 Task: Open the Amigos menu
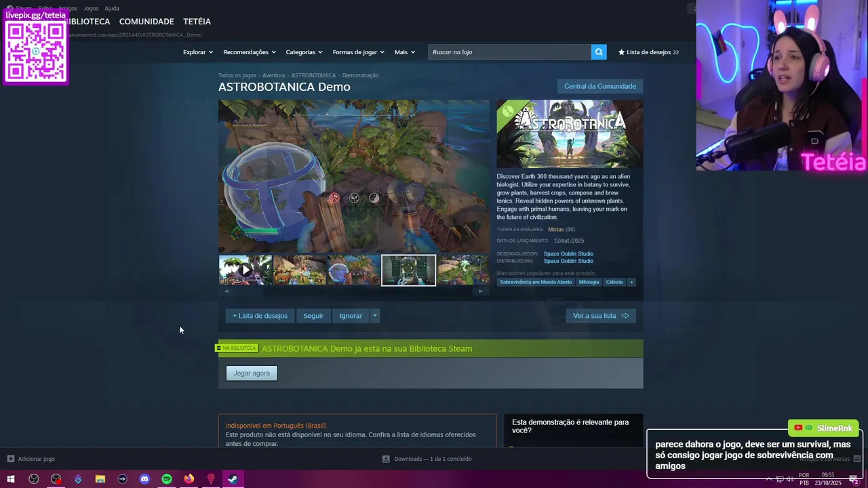tap(68, 8)
